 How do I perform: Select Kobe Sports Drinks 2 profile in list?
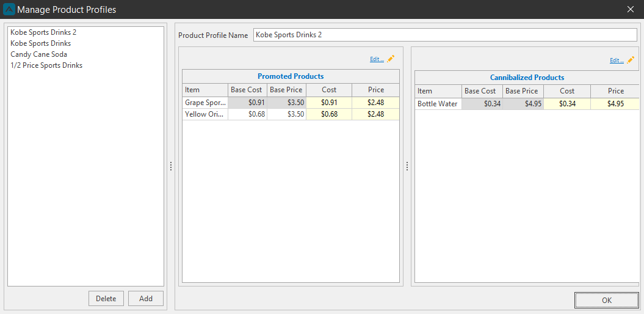click(x=86, y=32)
